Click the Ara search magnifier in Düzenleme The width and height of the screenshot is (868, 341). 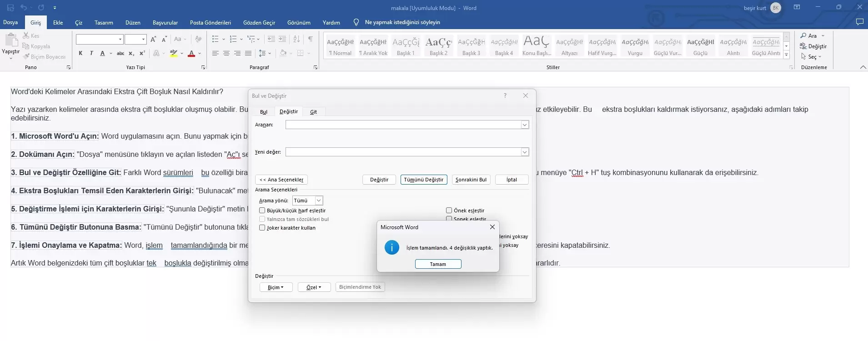803,35
